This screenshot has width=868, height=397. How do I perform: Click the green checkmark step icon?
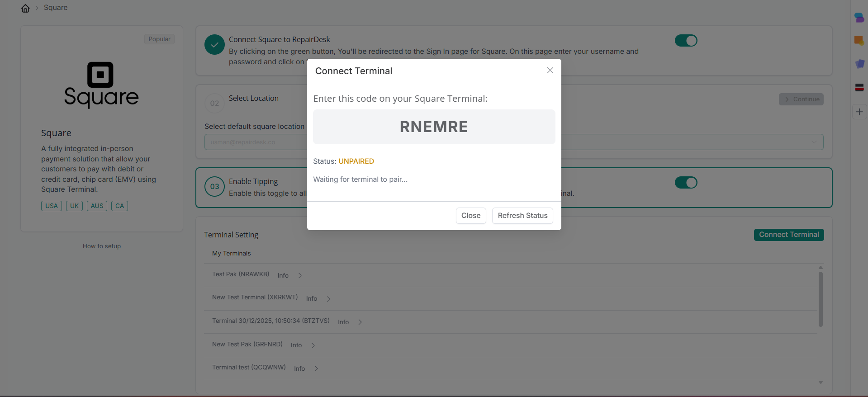(x=214, y=45)
